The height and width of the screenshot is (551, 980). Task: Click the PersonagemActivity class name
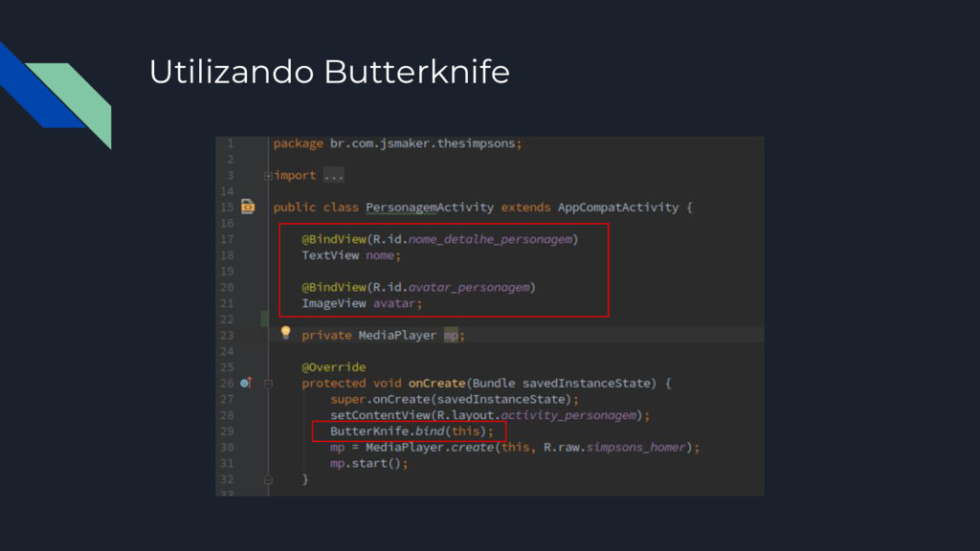pos(430,208)
